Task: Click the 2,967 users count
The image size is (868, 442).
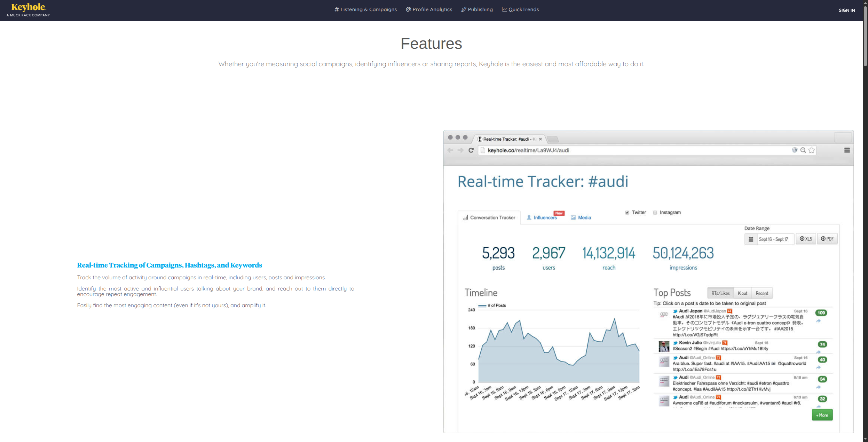Action: [549, 253]
